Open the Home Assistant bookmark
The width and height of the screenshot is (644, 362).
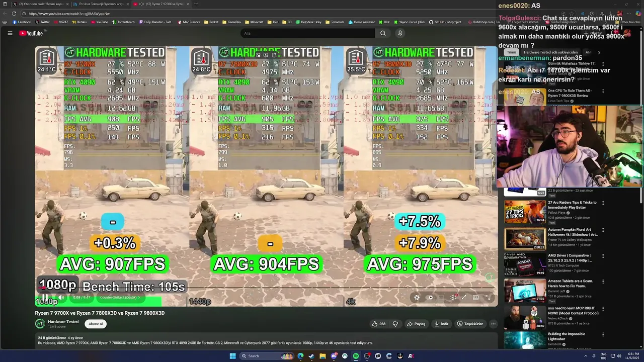(362, 22)
